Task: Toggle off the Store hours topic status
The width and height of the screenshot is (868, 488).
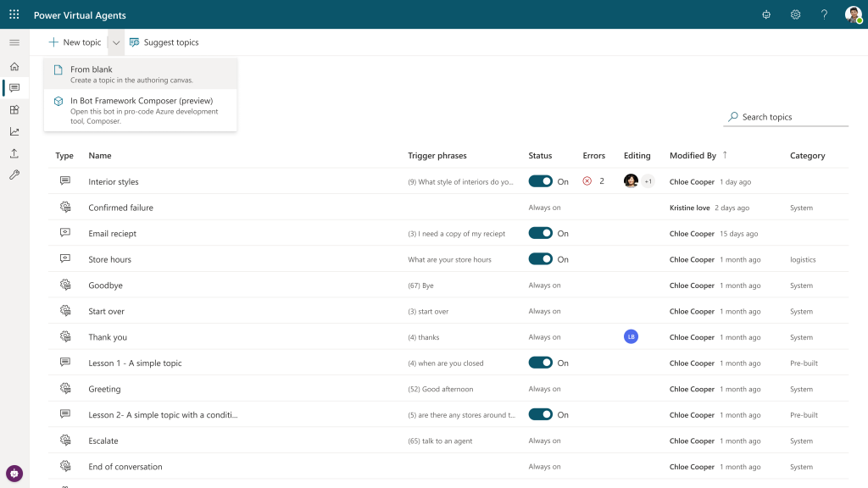Action: click(x=540, y=259)
